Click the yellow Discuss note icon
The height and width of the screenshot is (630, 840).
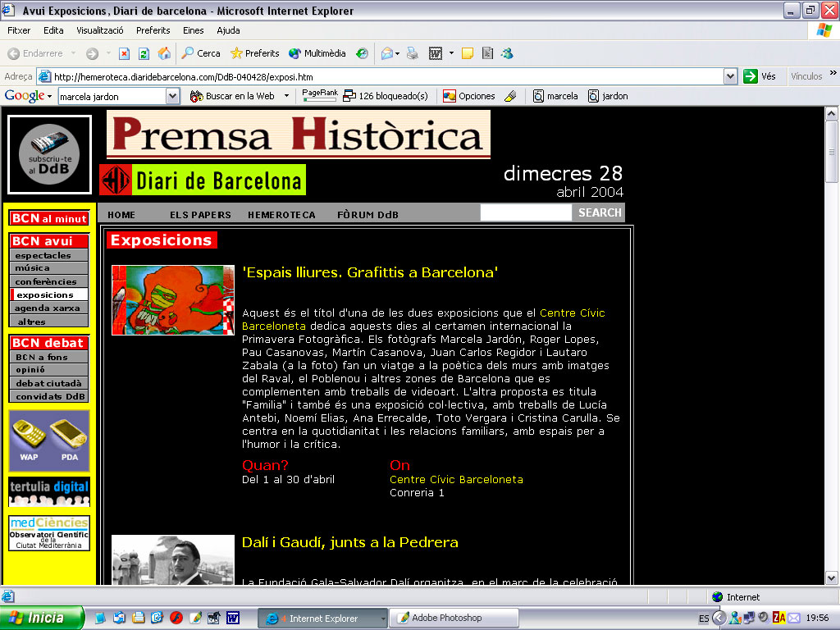point(467,53)
